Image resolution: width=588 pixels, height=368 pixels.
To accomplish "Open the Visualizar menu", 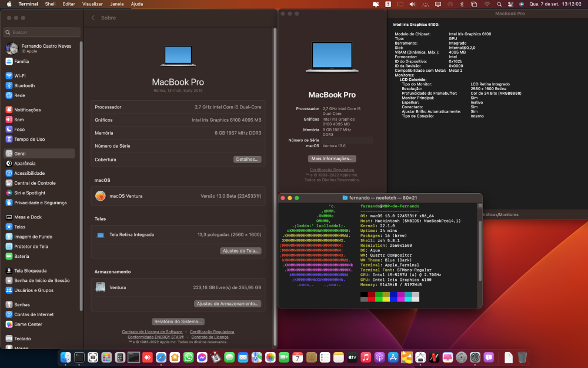I will [92, 4].
